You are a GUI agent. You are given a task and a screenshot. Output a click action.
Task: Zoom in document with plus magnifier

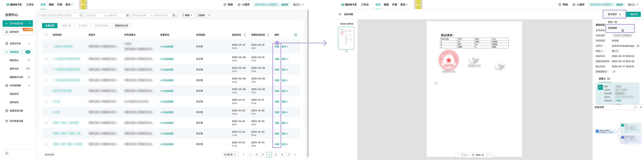[483, 155]
